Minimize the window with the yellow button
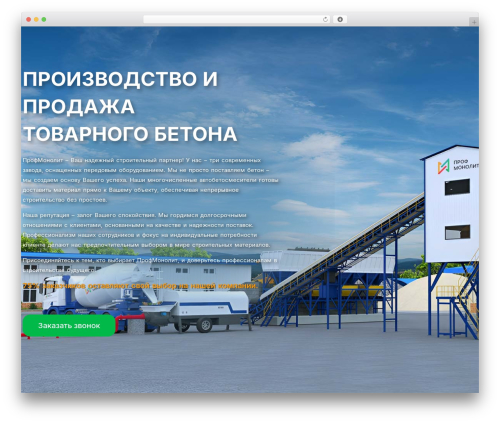The width and height of the screenshot is (500, 423). 36,20
